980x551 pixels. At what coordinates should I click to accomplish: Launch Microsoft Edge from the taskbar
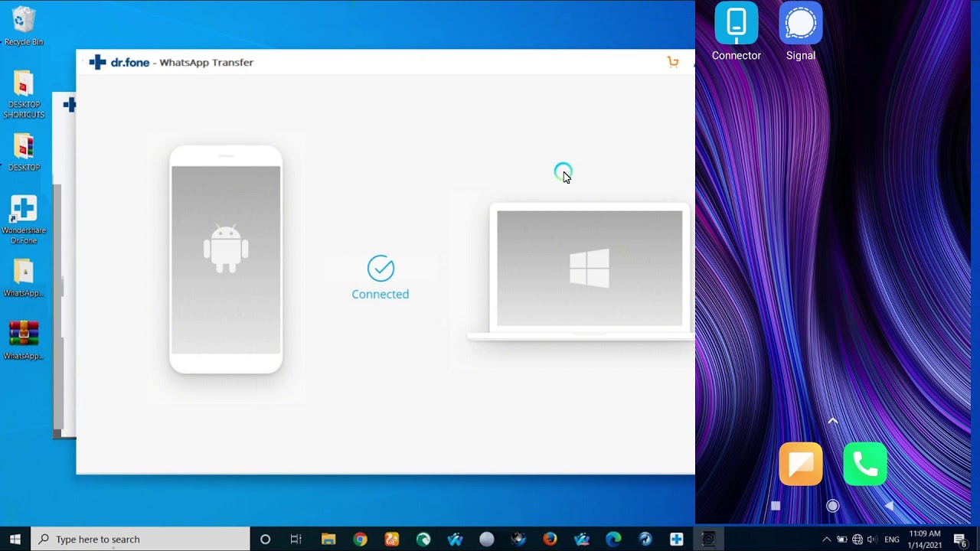tap(613, 539)
